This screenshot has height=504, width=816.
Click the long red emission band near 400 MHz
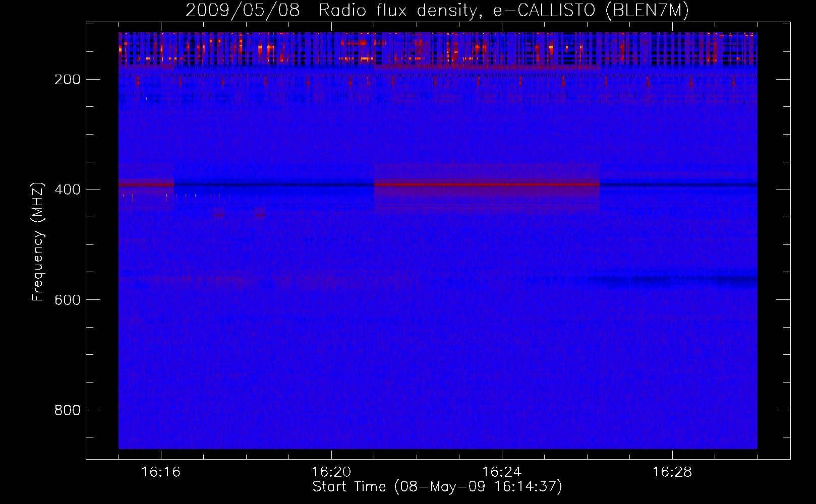tap(487, 184)
